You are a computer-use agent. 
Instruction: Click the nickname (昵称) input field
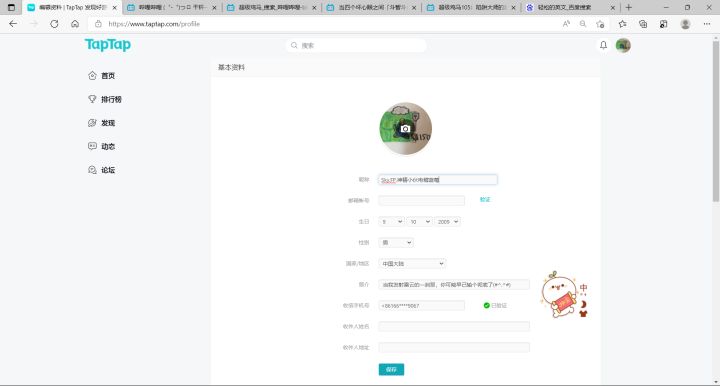[x=438, y=180]
